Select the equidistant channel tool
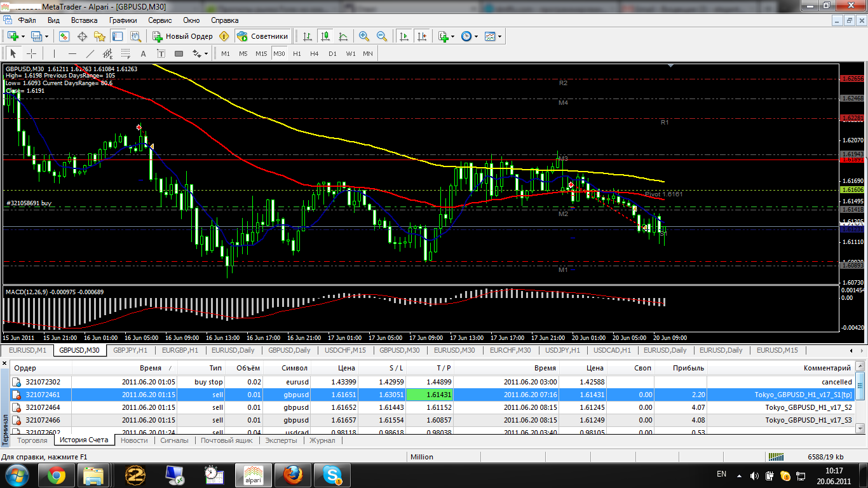 [108, 53]
